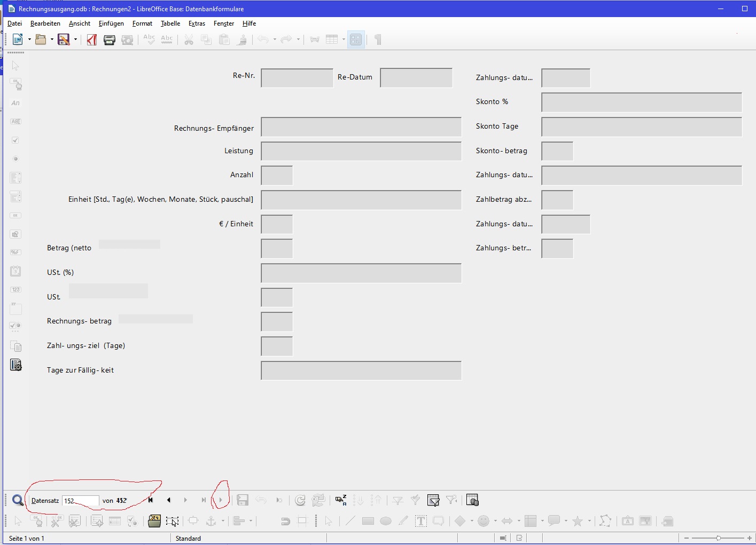The width and height of the screenshot is (756, 545).
Task: Click the Insert Table grid icon
Action: 332,40
